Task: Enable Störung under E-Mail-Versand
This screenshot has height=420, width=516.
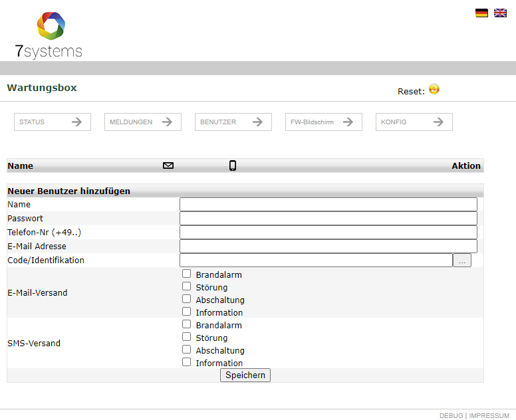Action: click(x=187, y=286)
